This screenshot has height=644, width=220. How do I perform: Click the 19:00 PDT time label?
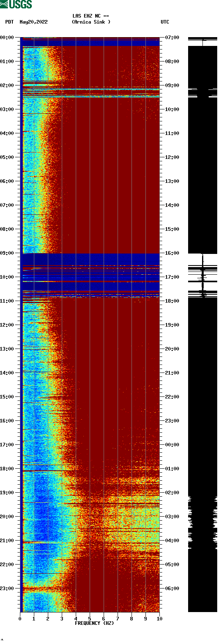[x=7, y=493]
